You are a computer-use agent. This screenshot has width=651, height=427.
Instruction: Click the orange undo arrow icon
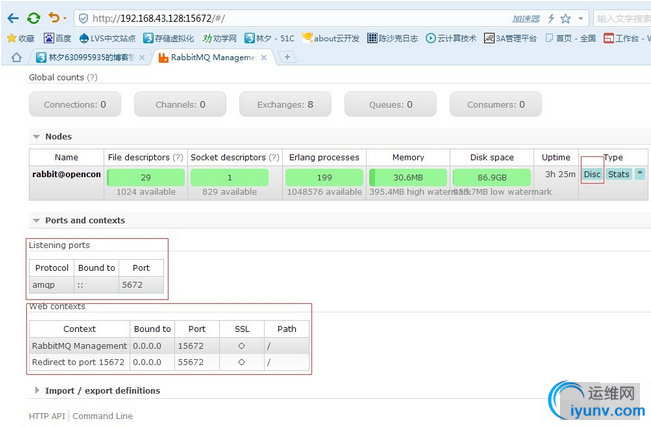click(x=54, y=18)
